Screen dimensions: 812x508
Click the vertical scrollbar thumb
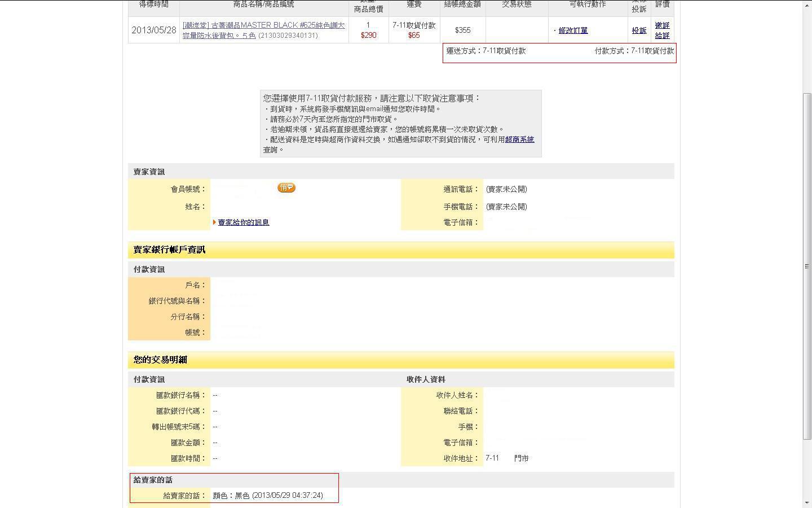tap(807, 266)
